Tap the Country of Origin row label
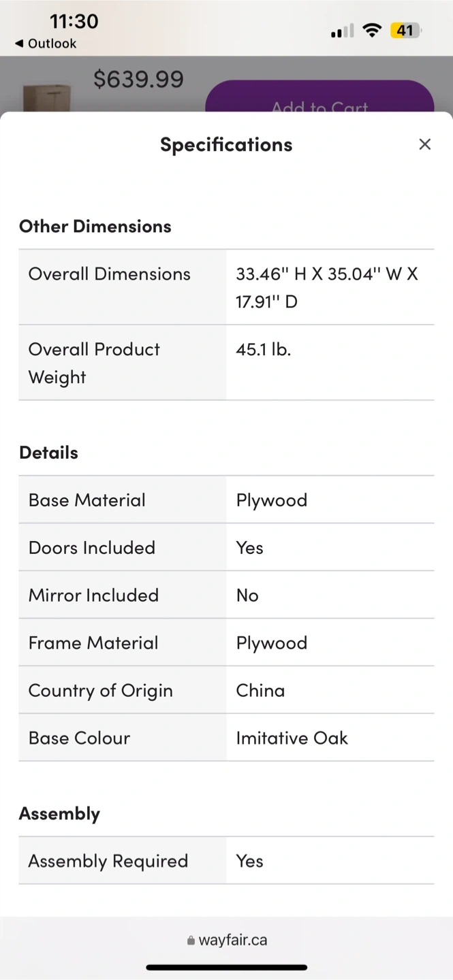Viewport: 453px width, 980px height. point(100,690)
